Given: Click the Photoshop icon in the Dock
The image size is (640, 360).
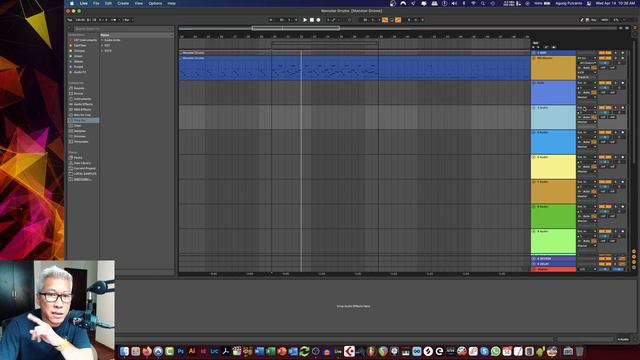Looking at the screenshot, I should pyautogui.click(x=181, y=351).
